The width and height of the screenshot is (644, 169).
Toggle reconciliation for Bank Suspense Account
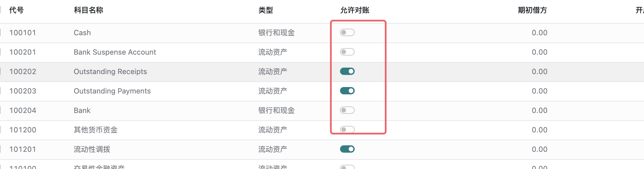click(347, 52)
